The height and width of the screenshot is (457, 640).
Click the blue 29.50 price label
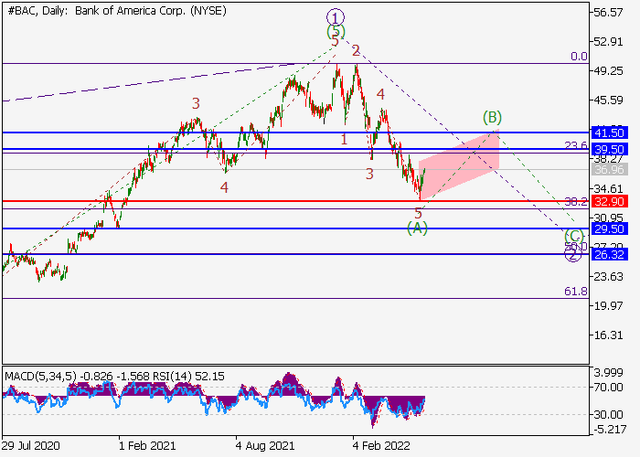click(x=610, y=229)
